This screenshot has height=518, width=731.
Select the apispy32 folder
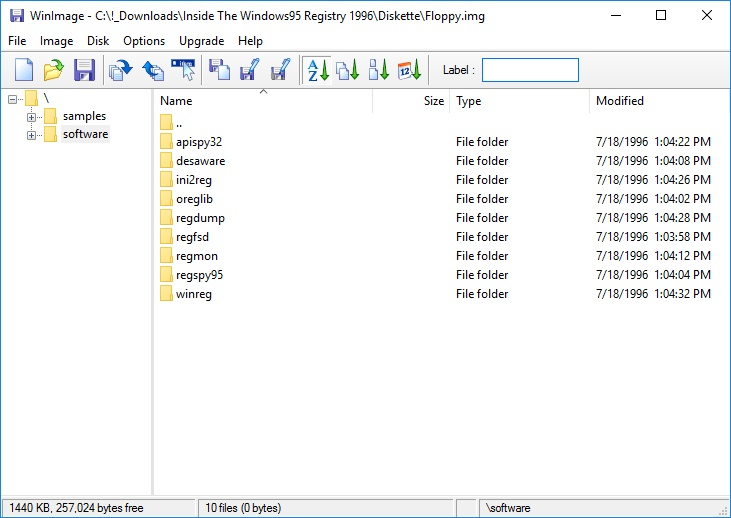199,142
